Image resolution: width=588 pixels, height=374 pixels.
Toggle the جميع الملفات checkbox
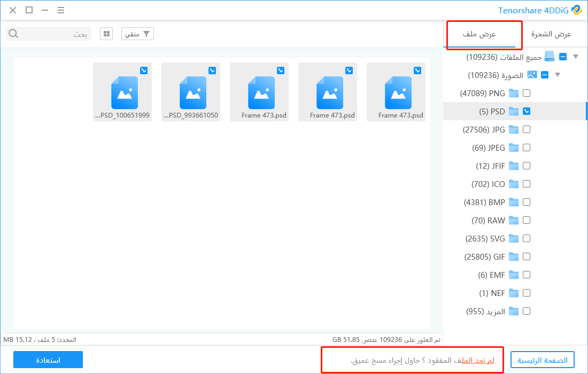click(x=563, y=57)
